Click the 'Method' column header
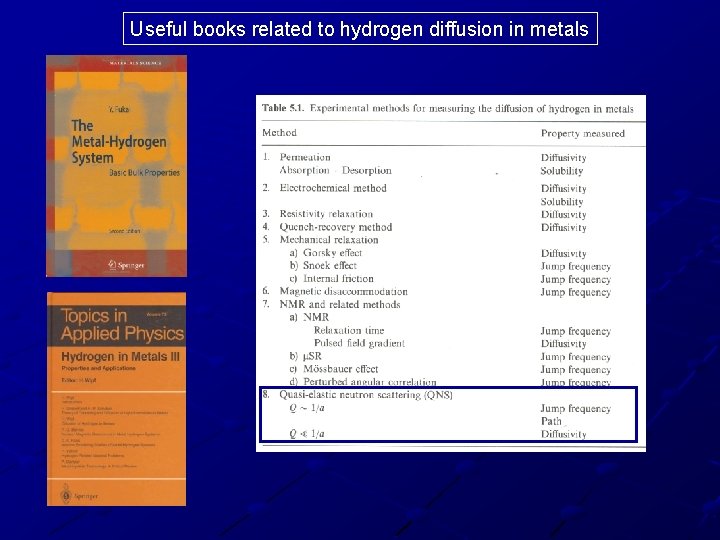This screenshot has height=540, width=720. click(x=279, y=133)
